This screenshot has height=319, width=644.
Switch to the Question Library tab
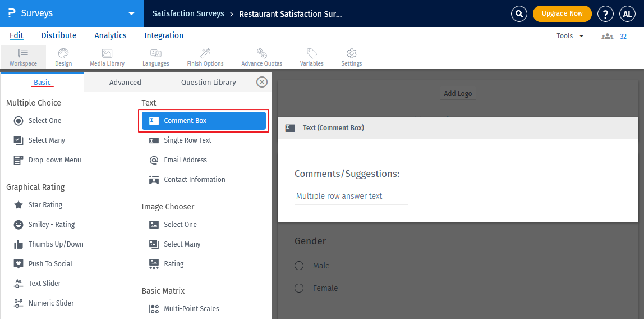[x=208, y=82]
